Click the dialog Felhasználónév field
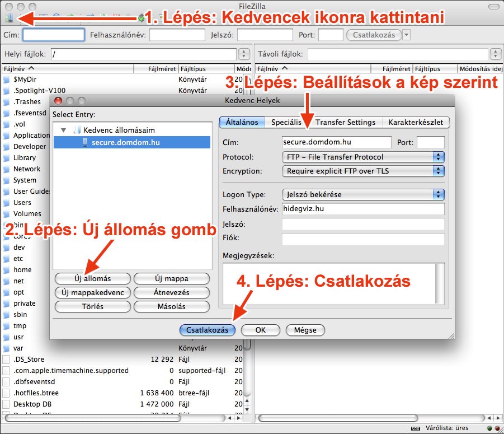The width and height of the screenshot is (504, 434). 363,209
